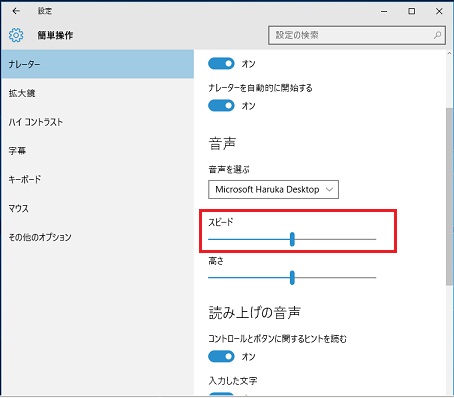
Task: Close the settings window
Action: click(439, 11)
